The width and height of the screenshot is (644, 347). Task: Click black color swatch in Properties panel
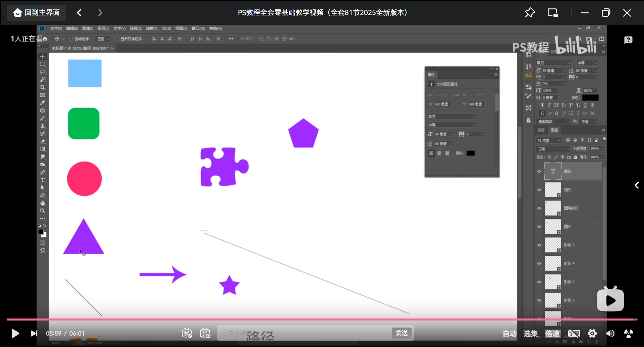[x=471, y=153]
